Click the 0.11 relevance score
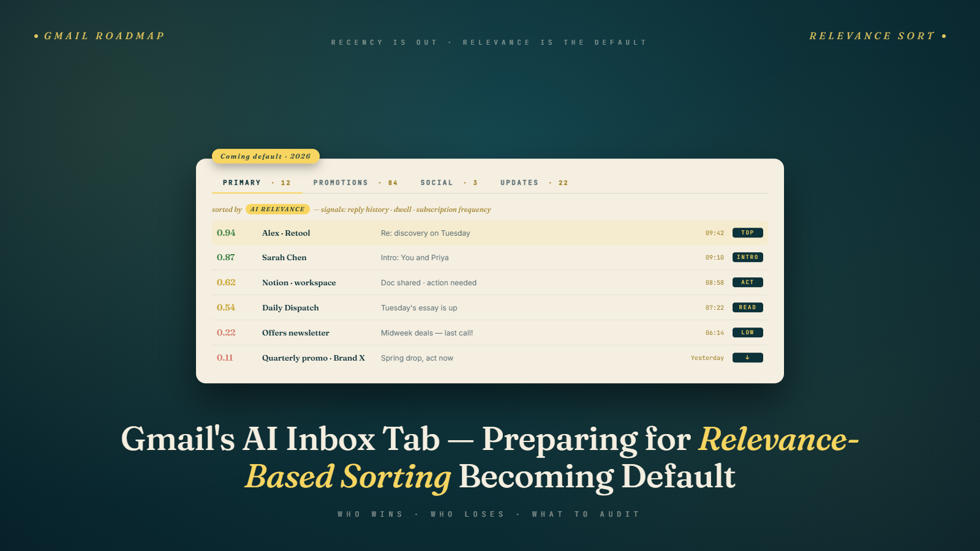Viewport: 980px width, 551px height. 225,358
